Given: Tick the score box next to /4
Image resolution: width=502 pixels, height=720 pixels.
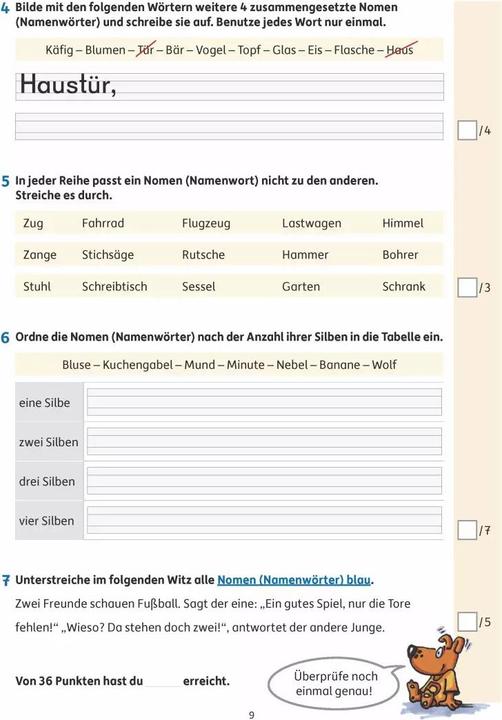Looking at the screenshot, I should [x=467, y=130].
